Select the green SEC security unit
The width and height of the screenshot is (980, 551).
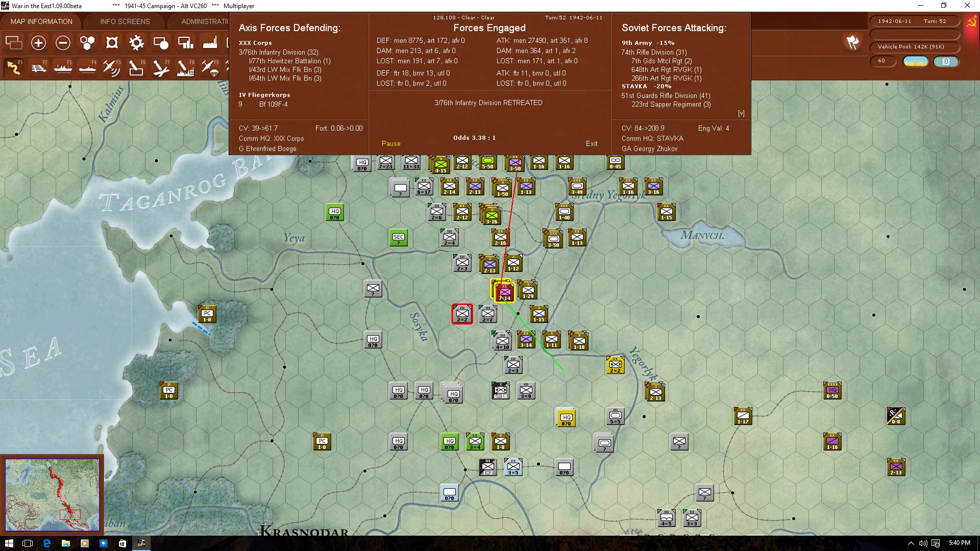click(399, 237)
